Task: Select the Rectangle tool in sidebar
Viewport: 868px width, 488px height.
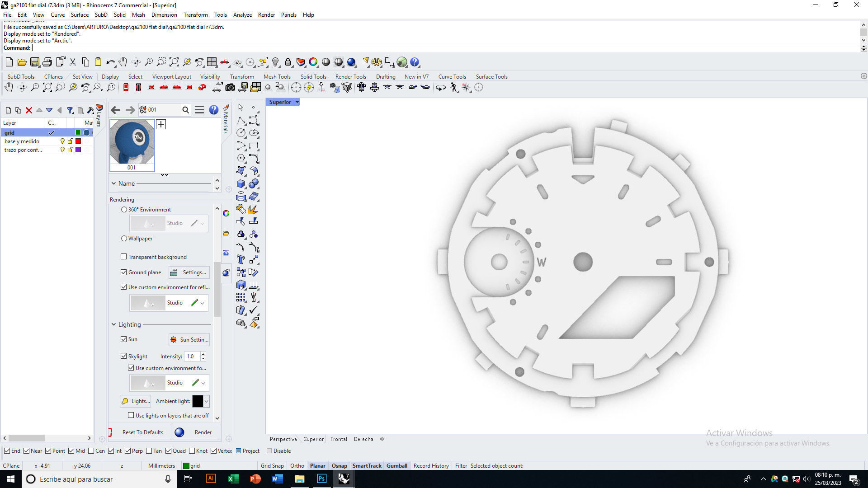Action: (254, 145)
